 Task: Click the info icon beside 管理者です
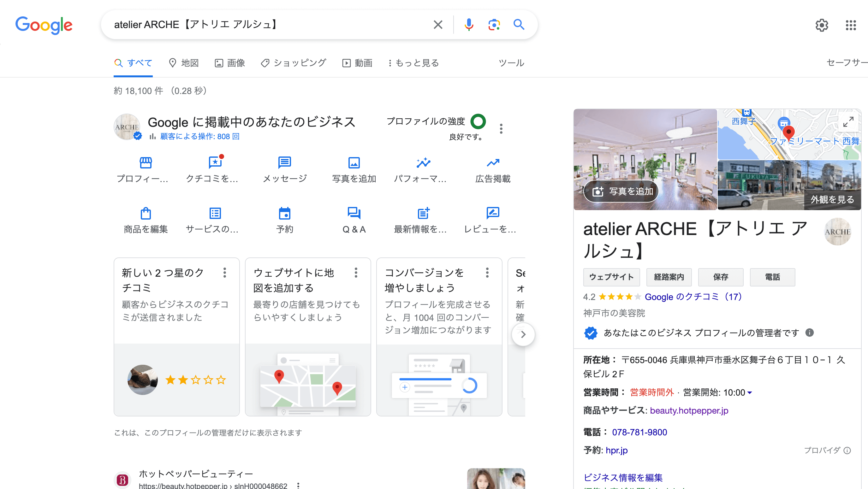pyautogui.click(x=809, y=333)
